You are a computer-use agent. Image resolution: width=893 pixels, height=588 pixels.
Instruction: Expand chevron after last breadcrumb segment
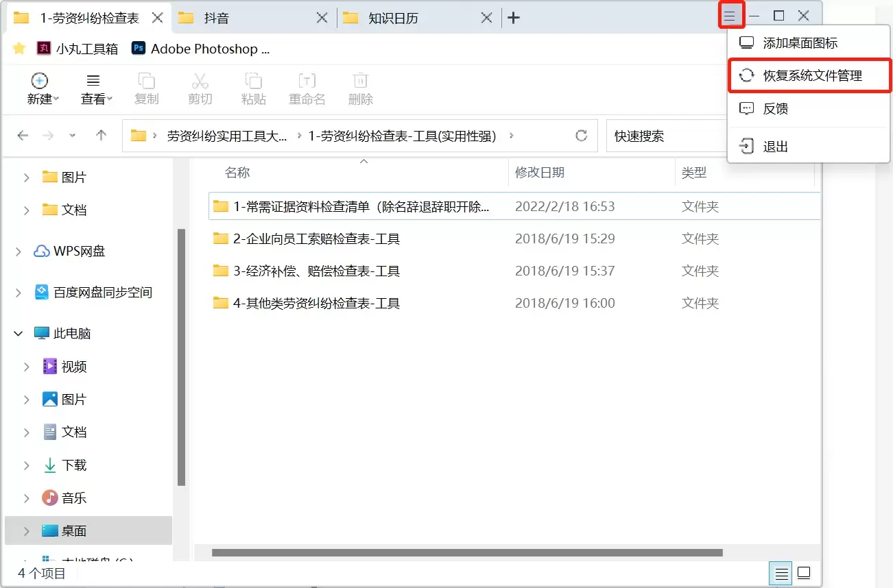pos(511,136)
